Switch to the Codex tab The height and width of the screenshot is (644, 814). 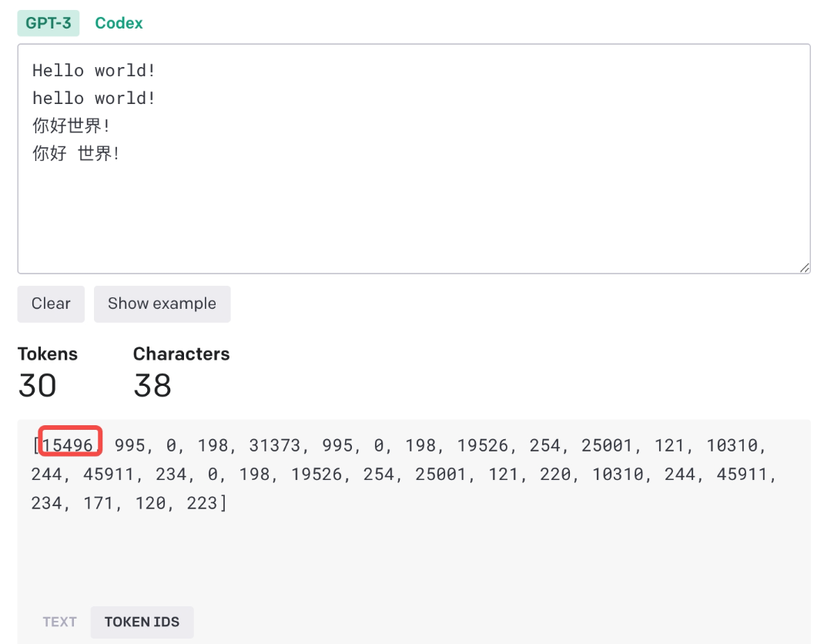[x=119, y=23]
